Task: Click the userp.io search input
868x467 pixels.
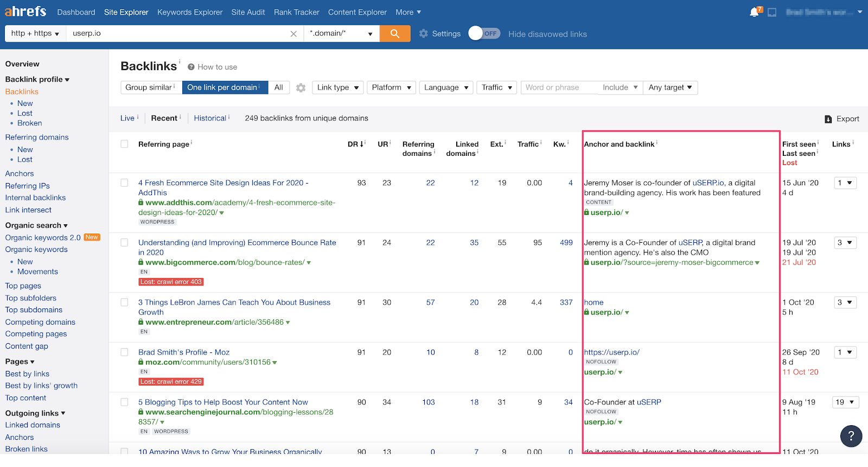Action: 178,33
